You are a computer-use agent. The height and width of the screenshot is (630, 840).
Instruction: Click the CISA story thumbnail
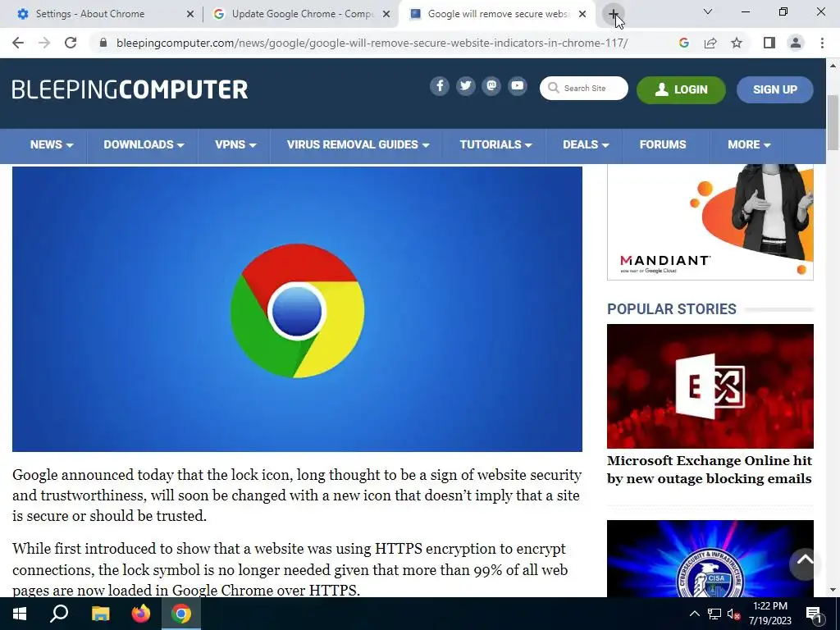(x=710, y=559)
